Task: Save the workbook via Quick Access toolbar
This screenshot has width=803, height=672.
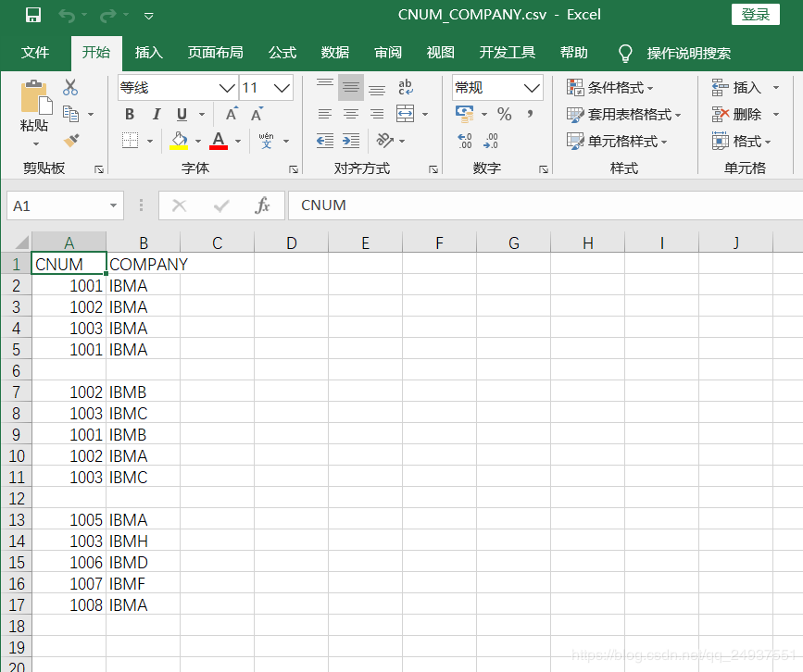Action: tap(32, 14)
